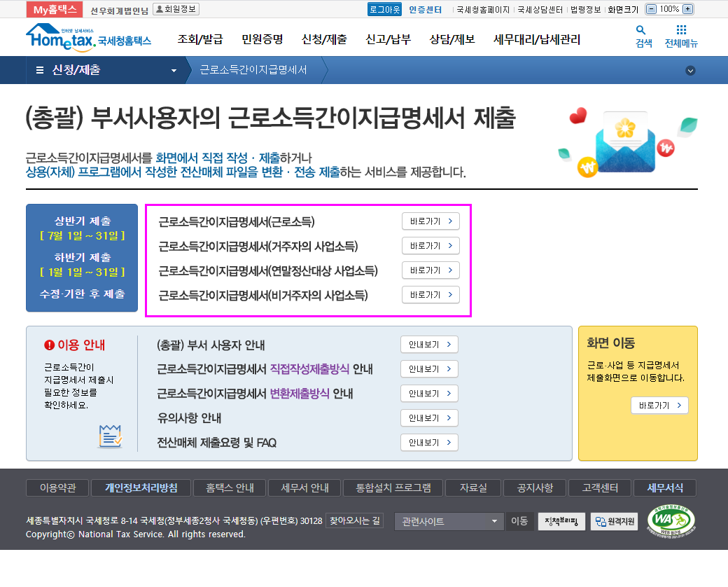This screenshot has width=728, height=587.
Task: Expand the 신청/제출 breadcrumb dropdown
Action: (x=174, y=70)
